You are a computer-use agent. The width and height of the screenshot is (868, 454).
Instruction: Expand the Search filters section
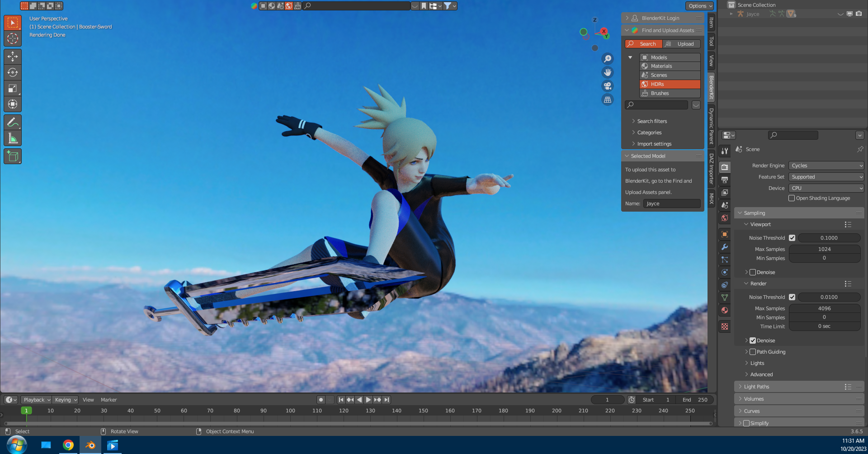click(652, 121)
